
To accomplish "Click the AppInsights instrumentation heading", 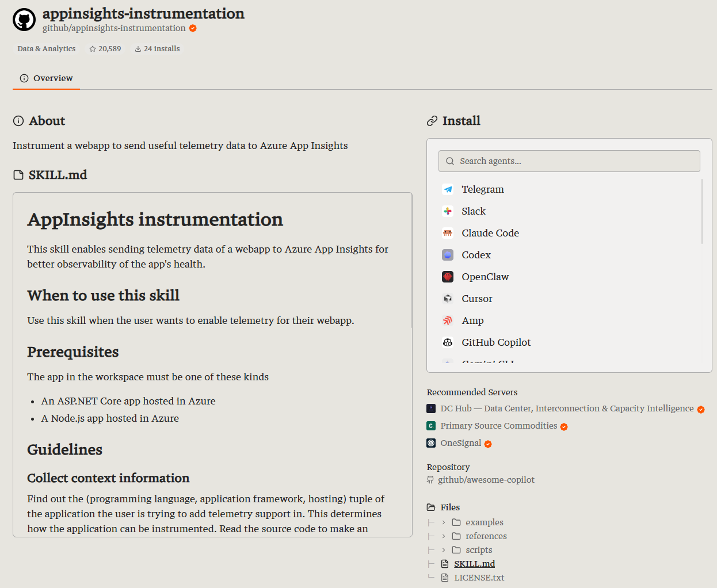I will pyautogui.click(x=155, y=219).
